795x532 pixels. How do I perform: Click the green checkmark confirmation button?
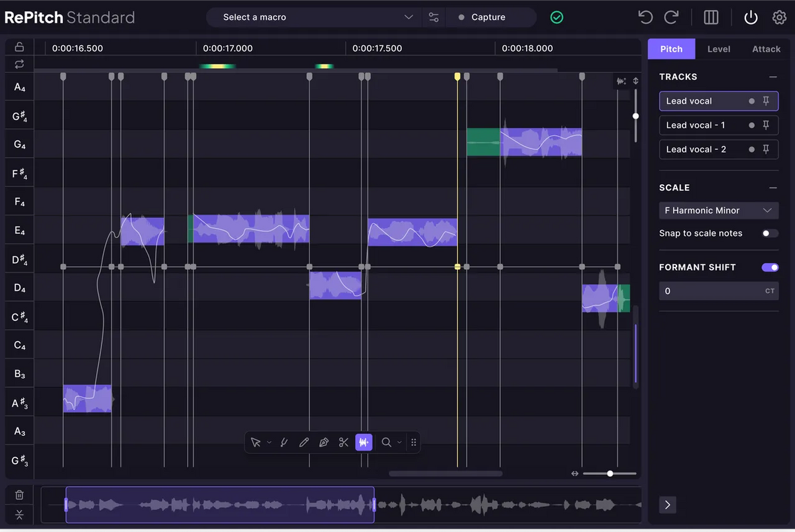556,17
